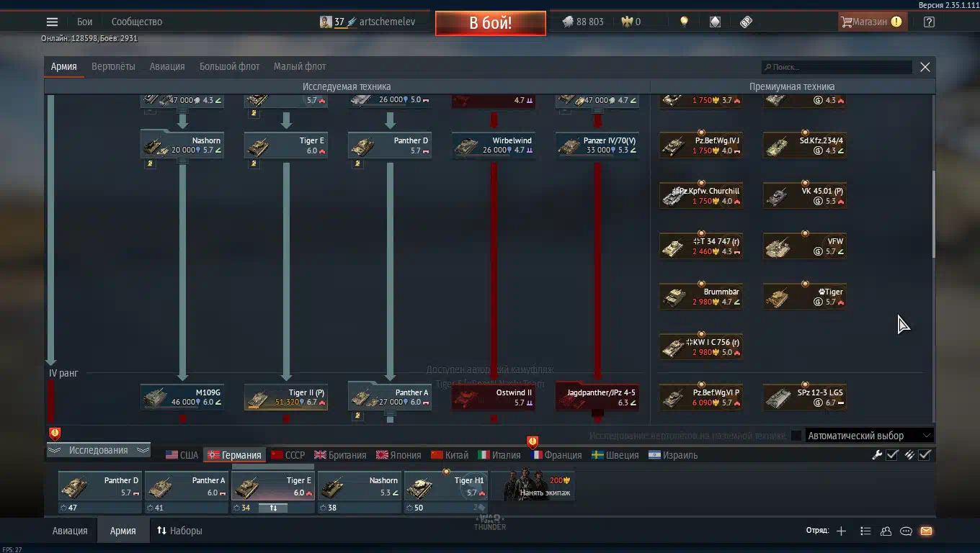Open the main hamburger menu
The height and width of the screenshot is (553, 980).
click(52, 22)
